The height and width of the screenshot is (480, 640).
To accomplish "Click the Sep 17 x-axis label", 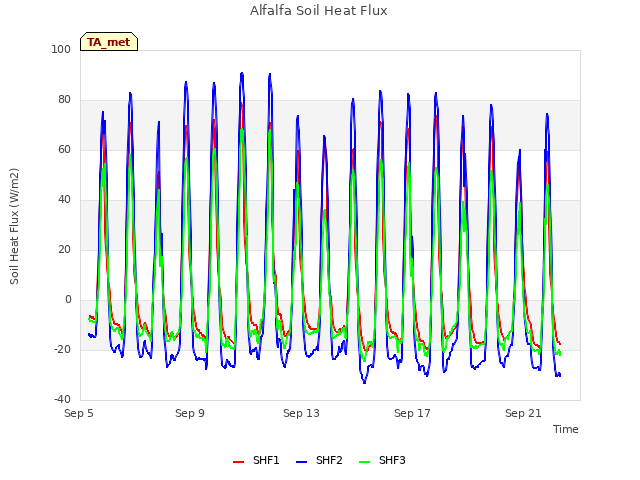I will click(412, 413).
